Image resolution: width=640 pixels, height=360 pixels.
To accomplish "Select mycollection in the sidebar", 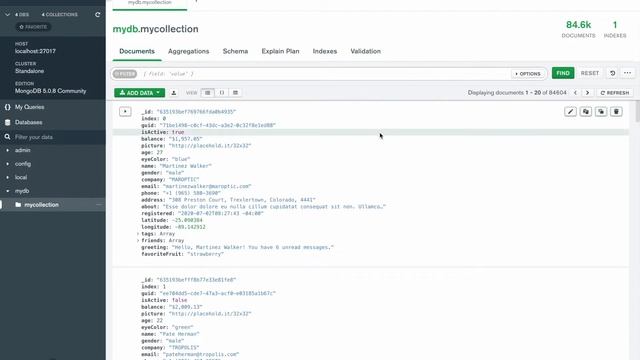I will coord(41,205).
